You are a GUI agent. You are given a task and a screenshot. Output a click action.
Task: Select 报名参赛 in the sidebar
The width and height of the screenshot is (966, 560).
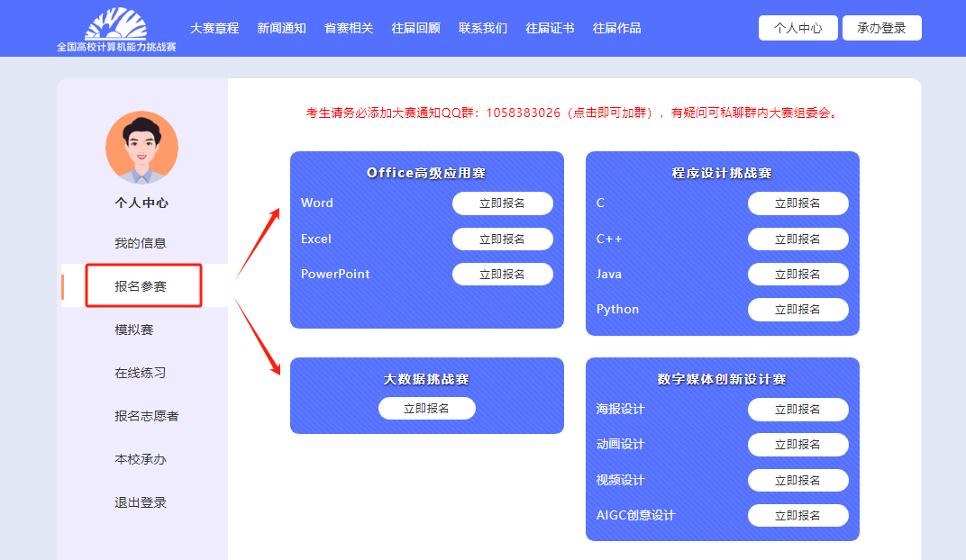[141, 286]
